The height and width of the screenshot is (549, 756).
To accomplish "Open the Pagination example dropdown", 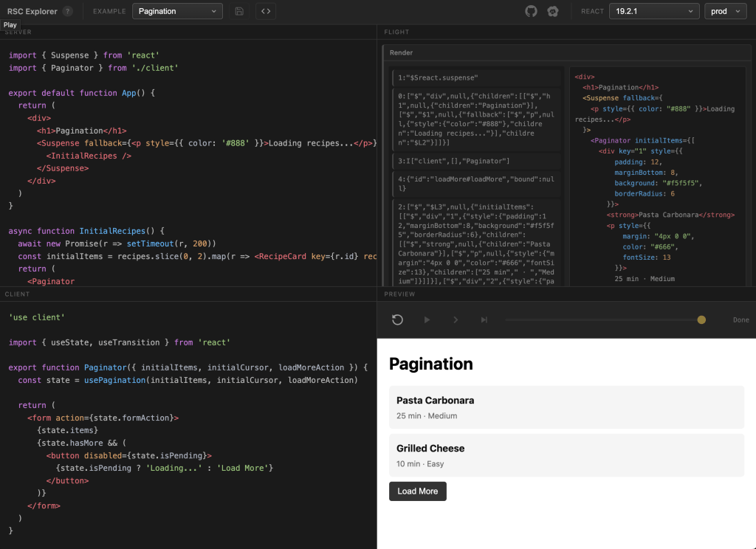I will point(177,11).
